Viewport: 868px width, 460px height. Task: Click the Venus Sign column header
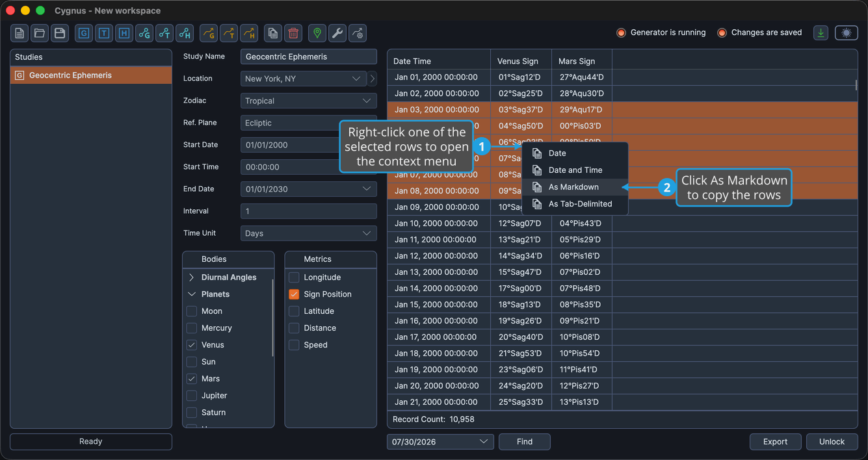(x=521, y=61)
